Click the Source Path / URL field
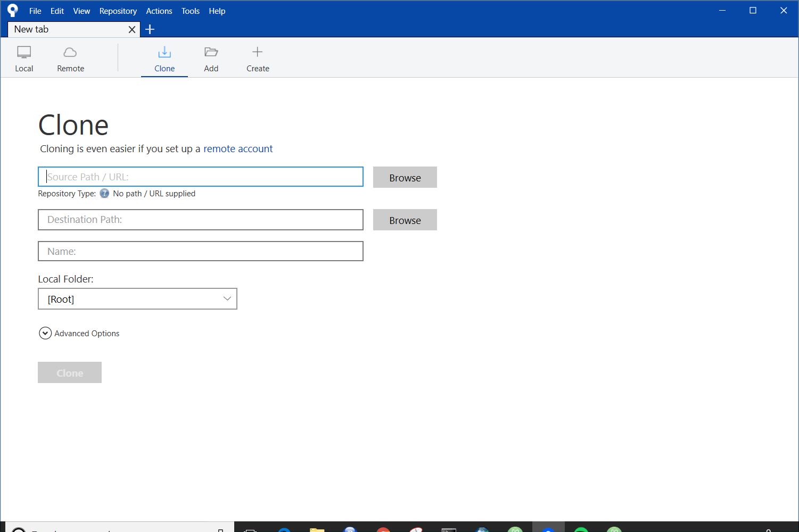This screenshot has height=532, width=799. coord(201,177)
